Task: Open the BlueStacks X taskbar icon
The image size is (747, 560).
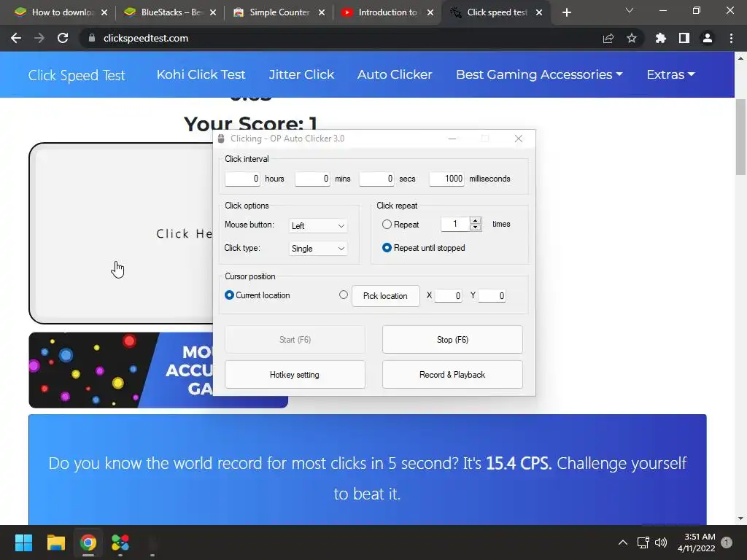Action: (120, 542)
